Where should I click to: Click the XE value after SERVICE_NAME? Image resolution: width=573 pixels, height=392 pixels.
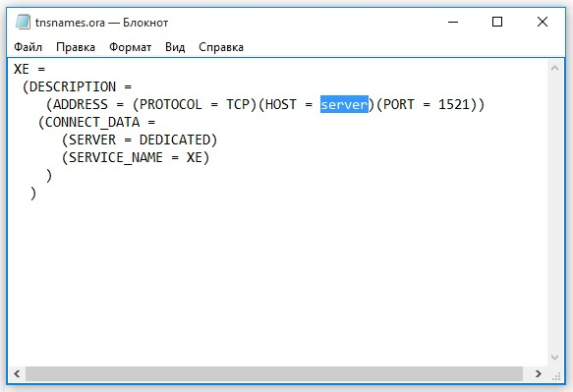195,158
